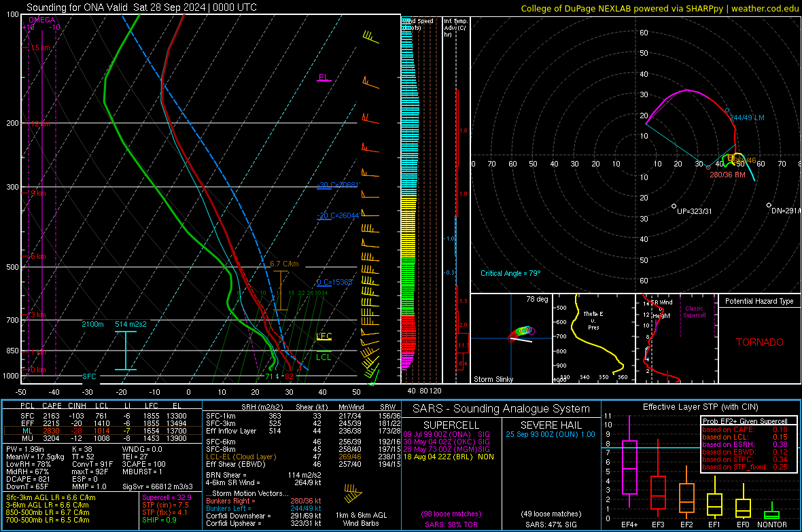This screenshot has width=802, height=532.
Task: Click the 'based on ESRH: 0.38' line
Action: pyautogui.click(x=745, y=444)
